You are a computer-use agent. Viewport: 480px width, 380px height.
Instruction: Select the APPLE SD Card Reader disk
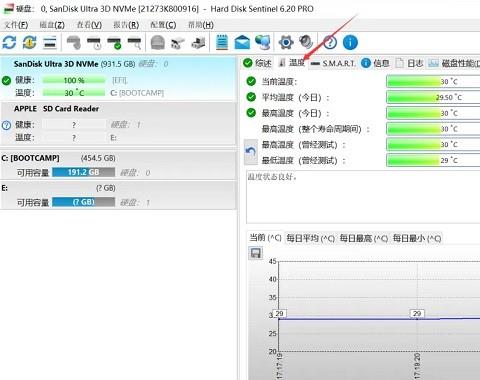tap(118, 123)
